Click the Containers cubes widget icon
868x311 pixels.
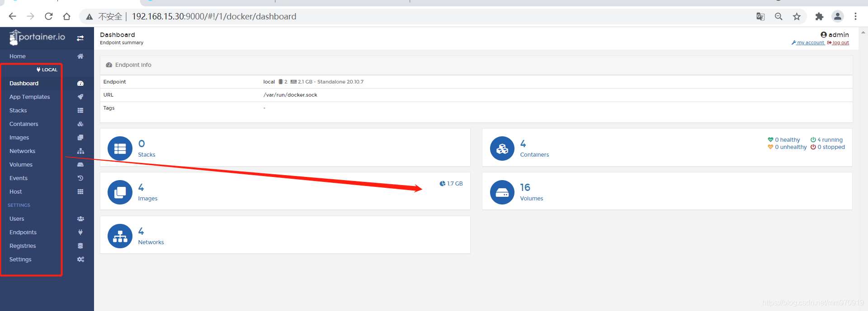502,149
